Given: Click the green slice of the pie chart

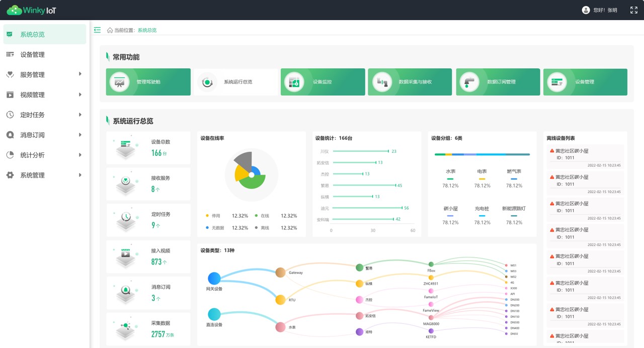Looking at the screenshot, I should 252,182.
